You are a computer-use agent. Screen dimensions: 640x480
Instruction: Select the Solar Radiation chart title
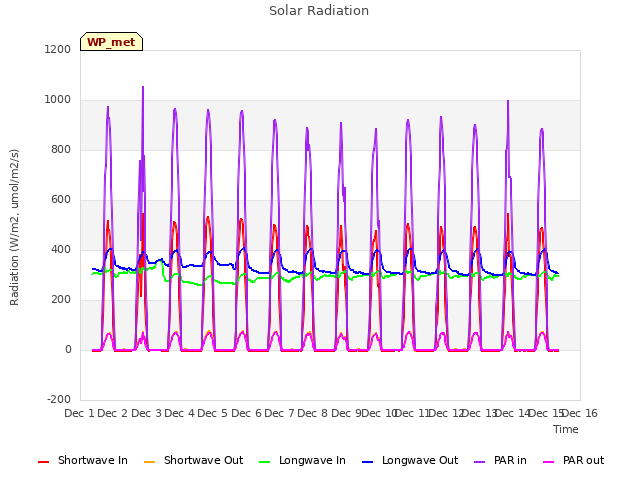click(x=319, y=11)
